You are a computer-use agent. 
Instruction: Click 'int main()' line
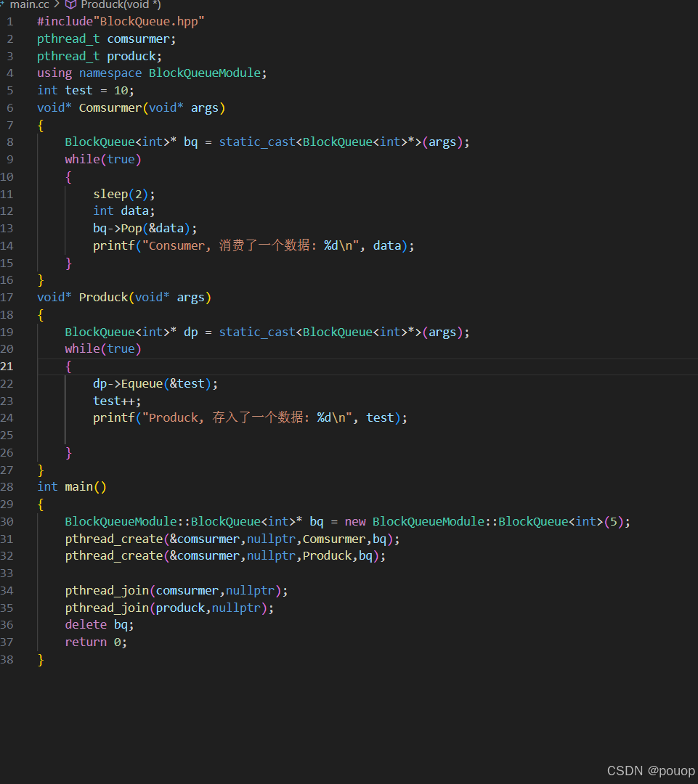72,487
